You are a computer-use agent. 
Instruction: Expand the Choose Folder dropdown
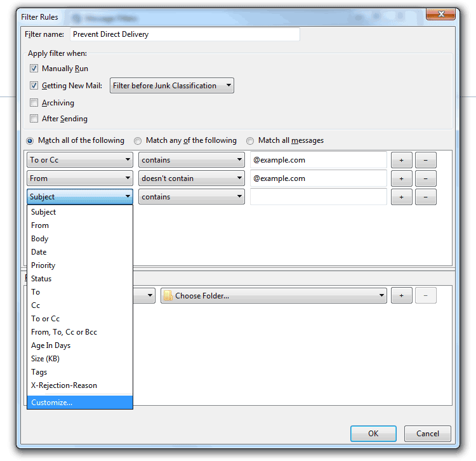pyautogui.click(x=274, y=295)
